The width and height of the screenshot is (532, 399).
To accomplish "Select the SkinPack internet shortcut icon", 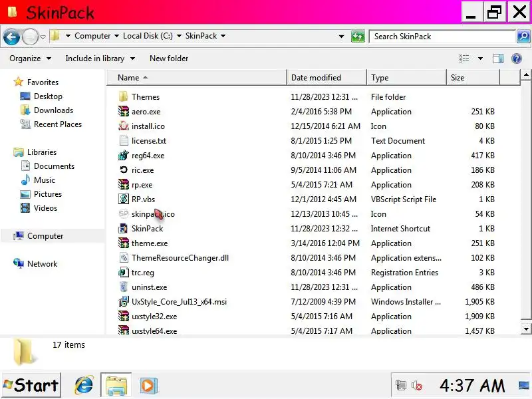I will tap(124, 228).
